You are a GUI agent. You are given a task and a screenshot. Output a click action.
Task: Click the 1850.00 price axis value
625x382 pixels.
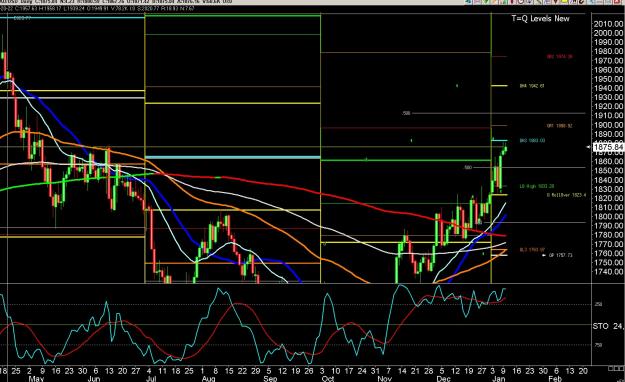608,171
